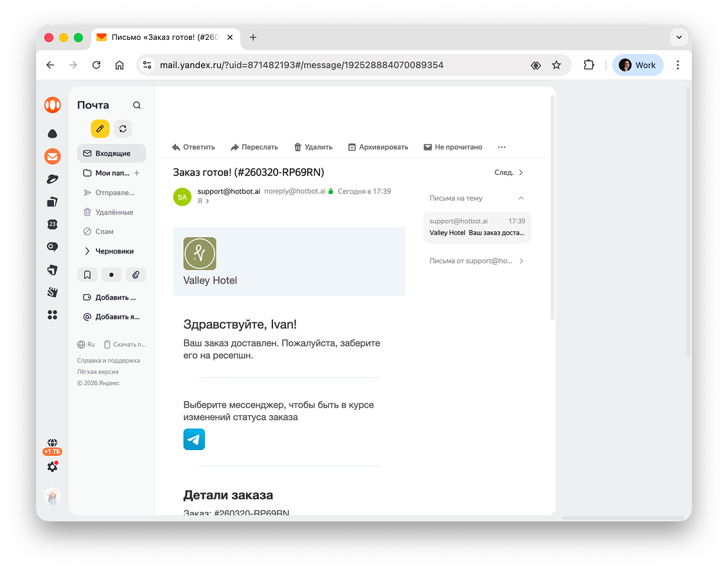Expand Письма от support@ho... section

click(521, 261)
